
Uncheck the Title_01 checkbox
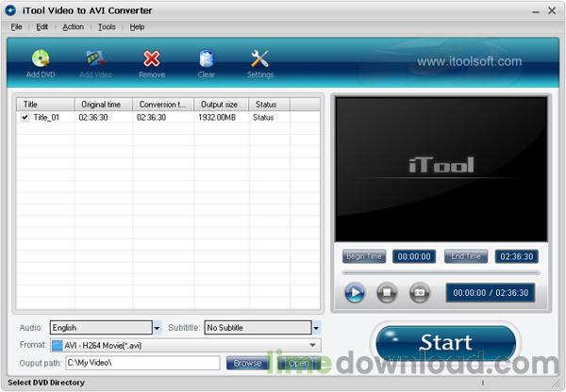click(x=25, y=117)
